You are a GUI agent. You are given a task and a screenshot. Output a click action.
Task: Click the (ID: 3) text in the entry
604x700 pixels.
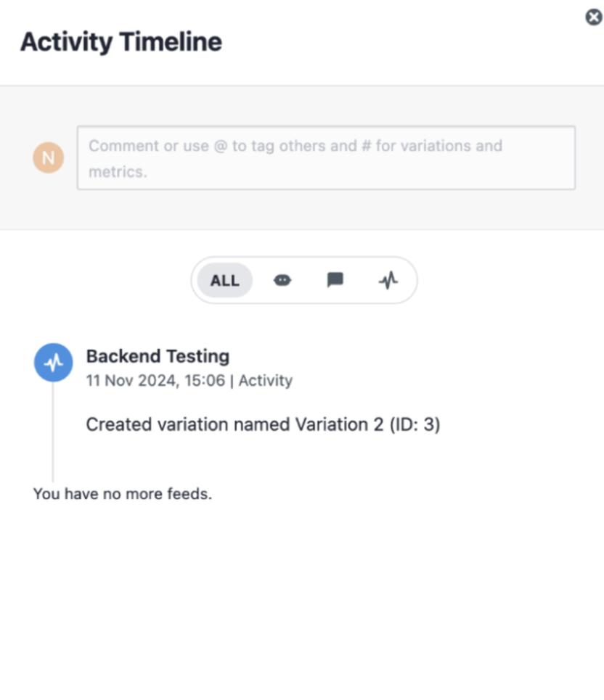[x=415, y=424]
